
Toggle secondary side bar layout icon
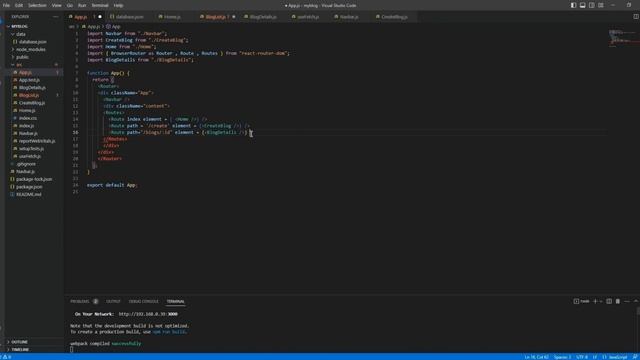coord(591,5)
